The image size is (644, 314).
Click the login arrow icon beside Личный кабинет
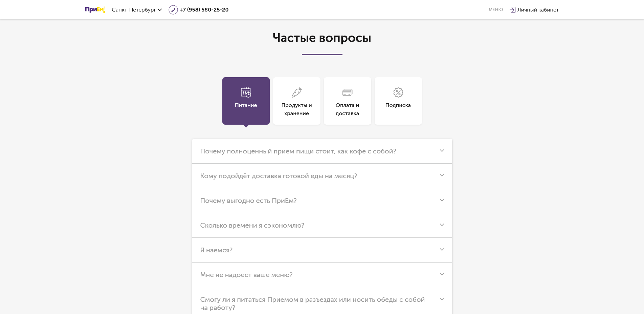point(512,10)
